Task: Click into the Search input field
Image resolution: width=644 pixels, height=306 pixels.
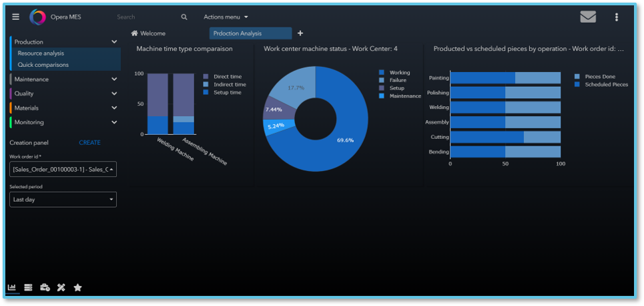Action: (x=148, y=17)
